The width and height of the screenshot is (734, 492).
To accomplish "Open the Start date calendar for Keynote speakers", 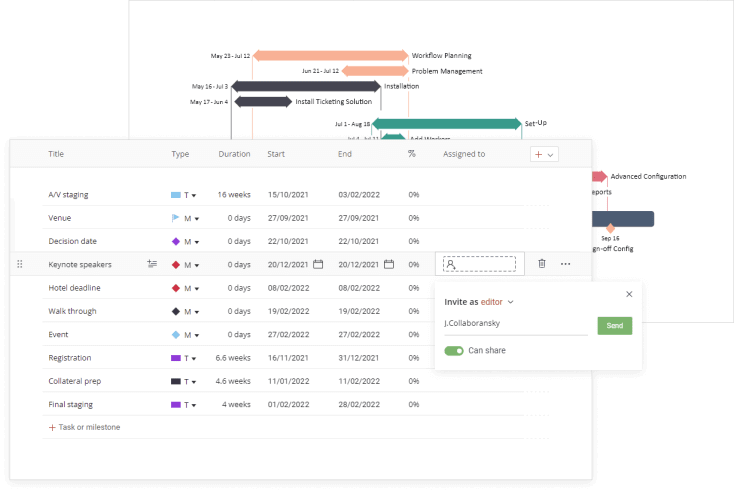I will point(318,264).
